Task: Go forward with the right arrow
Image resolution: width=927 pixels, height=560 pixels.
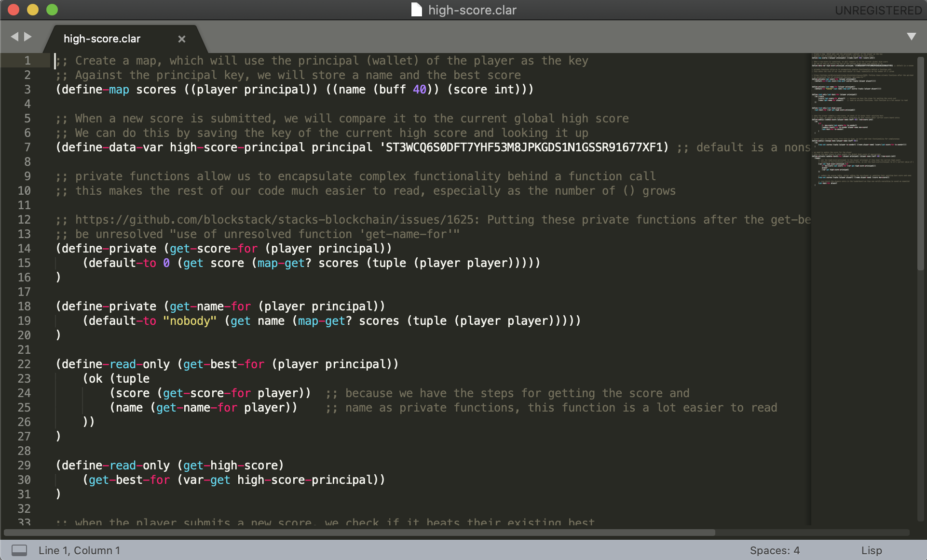Action: pyautogui.click(x=28, y=37)
